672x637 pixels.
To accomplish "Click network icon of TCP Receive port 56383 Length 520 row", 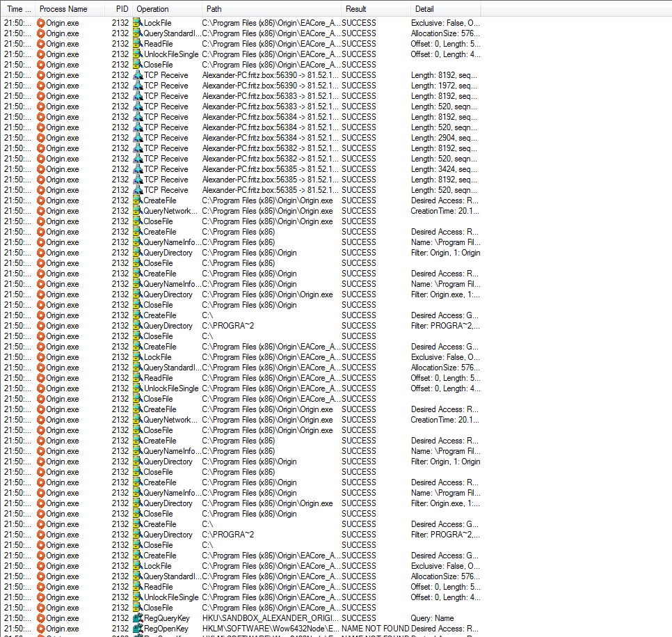I will pyautogui.click(x=138, y=107).
